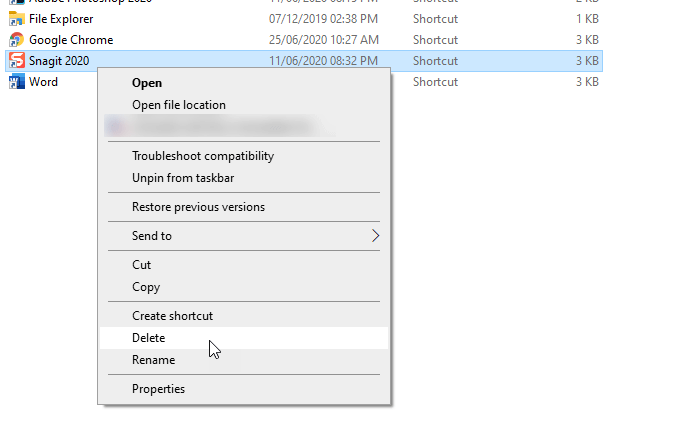Select Restore previous versions
The width and height of the screenshot is (700, 433).
coord(198,207)
